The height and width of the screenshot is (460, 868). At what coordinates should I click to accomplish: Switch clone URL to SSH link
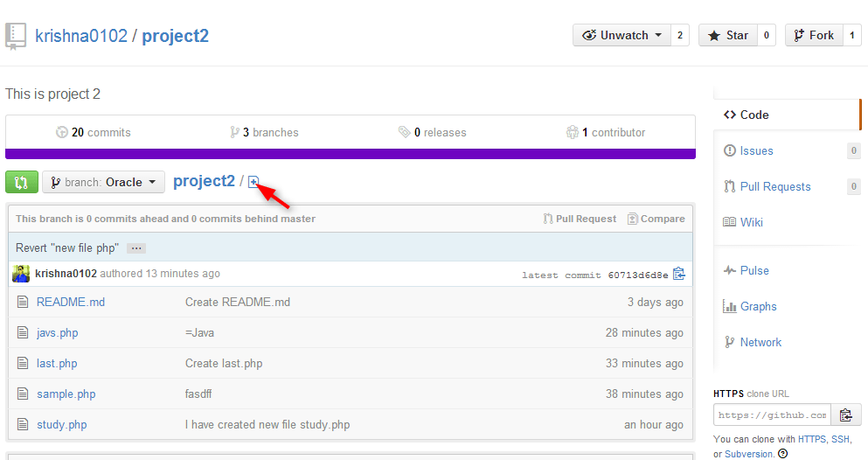click(840, 439)
